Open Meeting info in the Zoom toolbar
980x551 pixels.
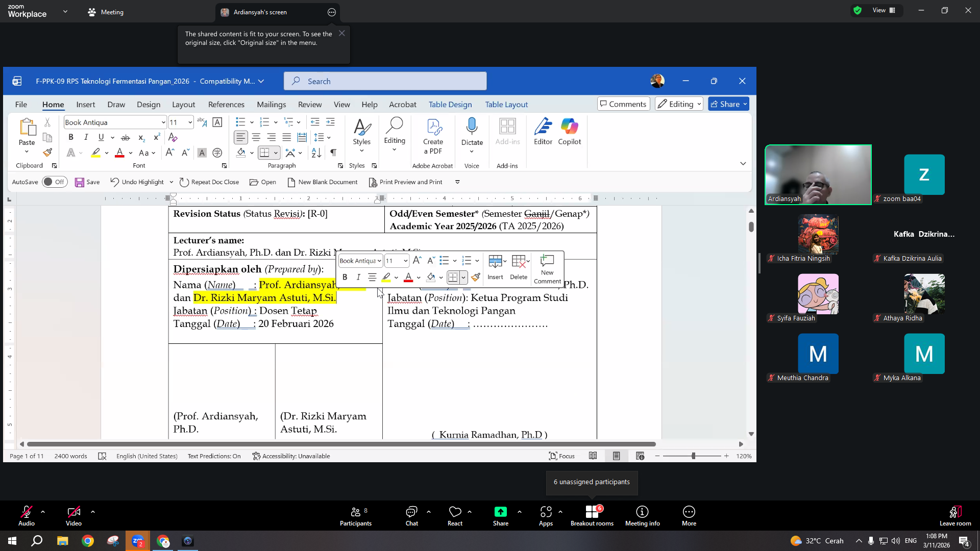(643, 516)
